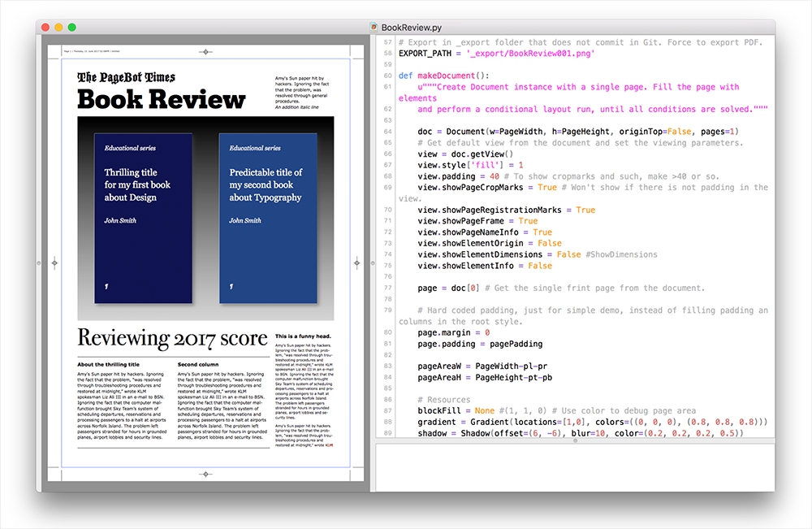The height and width of the screenshot is (529, 812).
Task: Click the registration mark on the right pasteboard edge
Action: [358, 262]
